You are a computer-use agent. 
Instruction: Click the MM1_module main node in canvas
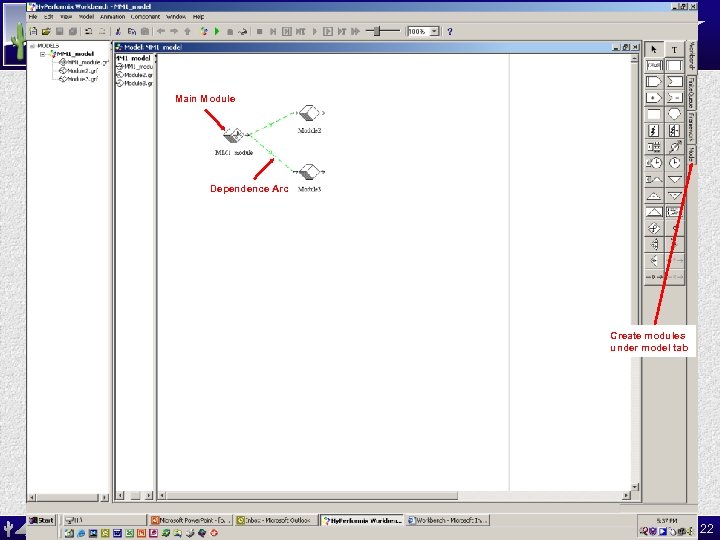point(233,135)
